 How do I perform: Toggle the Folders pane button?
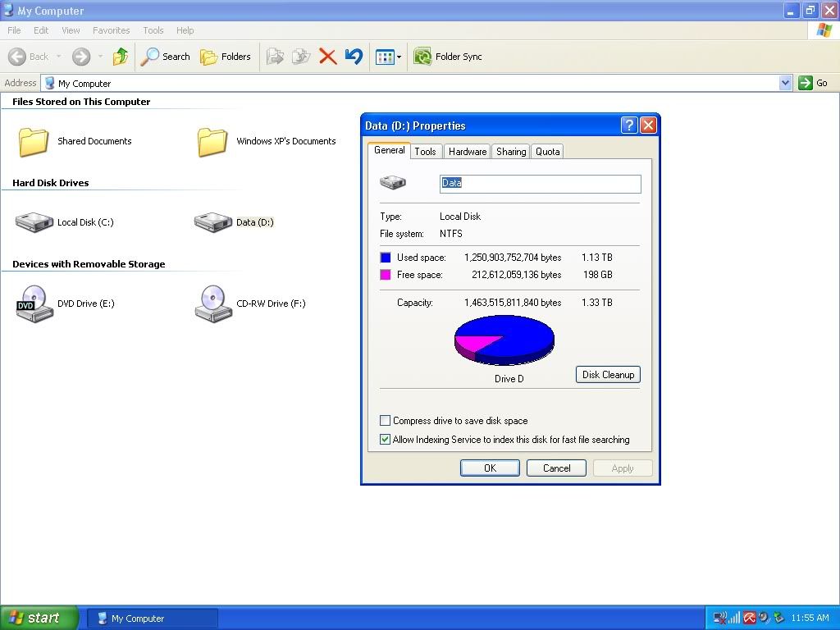[x=225, y=57]
